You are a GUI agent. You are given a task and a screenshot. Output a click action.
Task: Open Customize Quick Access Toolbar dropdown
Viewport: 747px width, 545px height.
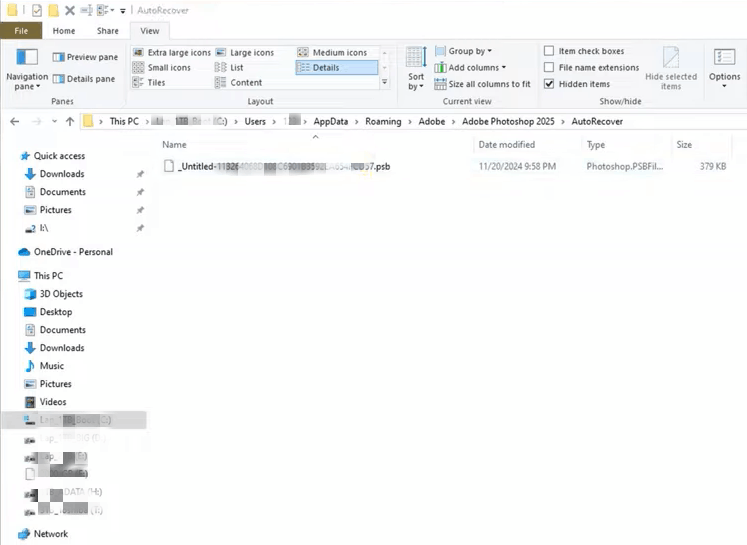click(x=122, y=10)
